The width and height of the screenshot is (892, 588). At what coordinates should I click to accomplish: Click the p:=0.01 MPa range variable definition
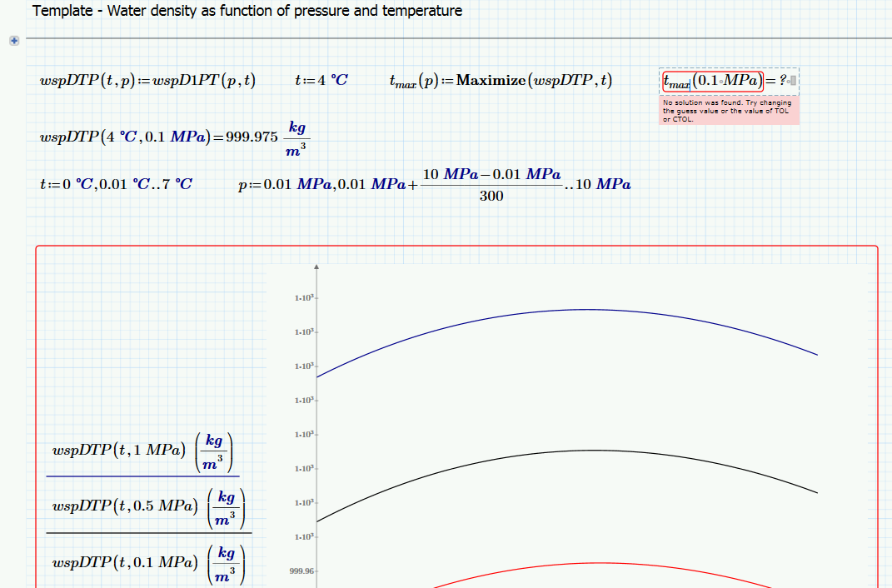click(x=434, y=184)
